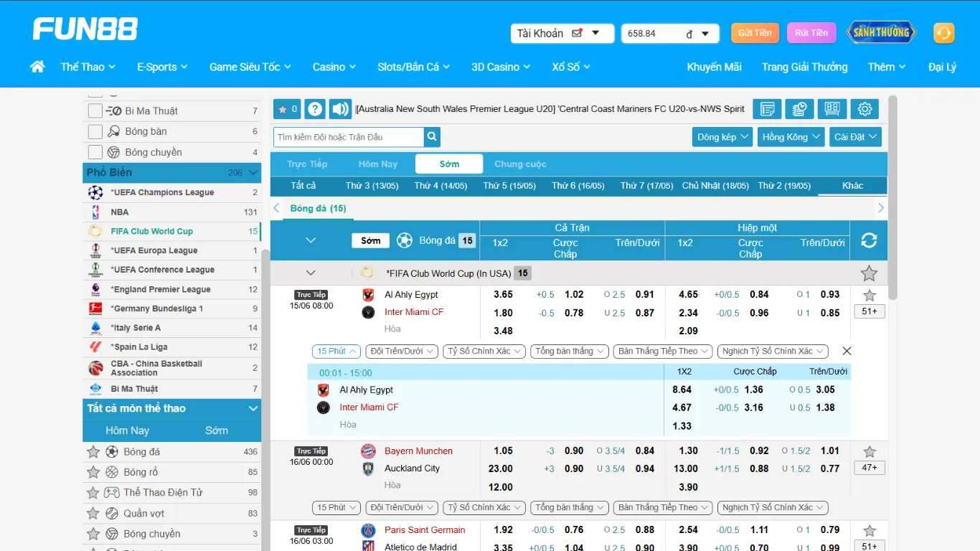Open the E-Sports menu
Image resolution: width=980 pixels, height=551 pixels.
click(162, 67)
